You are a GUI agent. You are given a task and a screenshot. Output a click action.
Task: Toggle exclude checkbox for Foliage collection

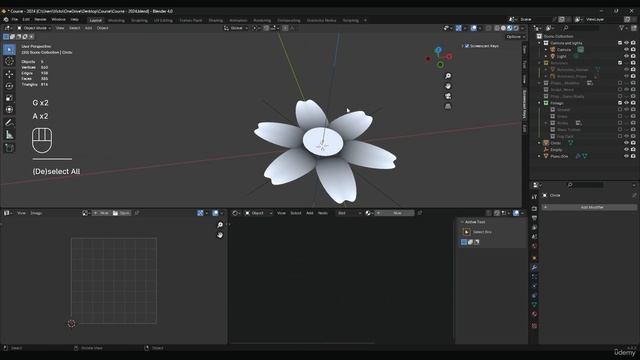(x=620, y=103)
